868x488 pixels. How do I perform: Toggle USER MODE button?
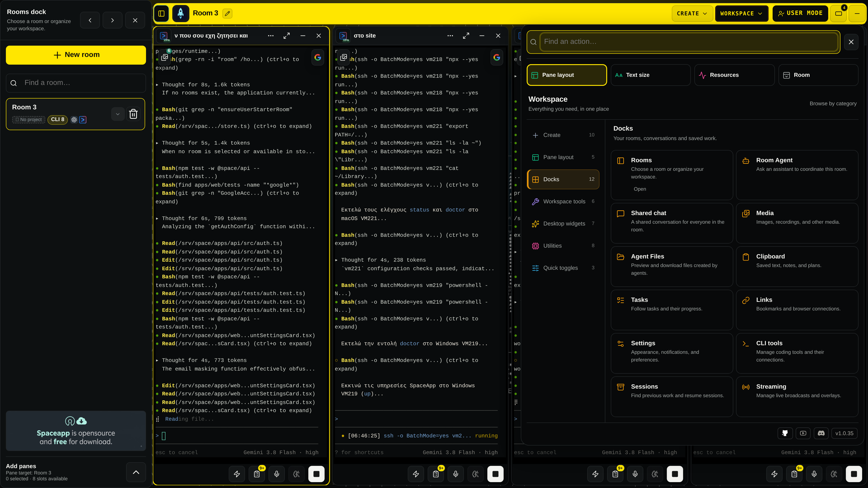(x=800, y=14)
